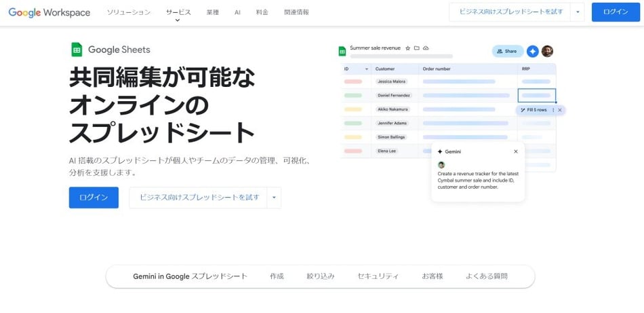Click the star icon beside Summer sale revenue
Screen dimensions: 644x313
408,48
